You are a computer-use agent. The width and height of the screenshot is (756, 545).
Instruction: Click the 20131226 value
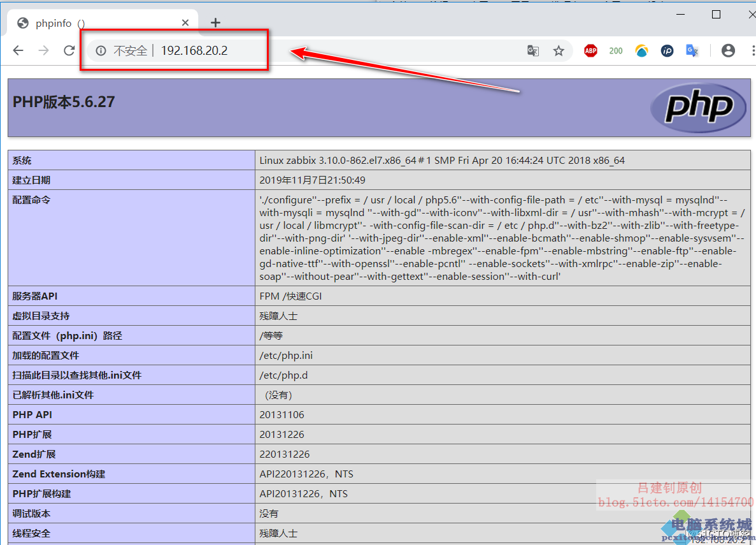coord(282,435)
